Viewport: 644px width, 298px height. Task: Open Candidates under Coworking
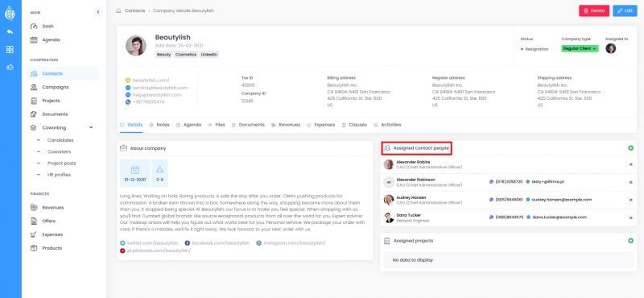pos(60,140)
